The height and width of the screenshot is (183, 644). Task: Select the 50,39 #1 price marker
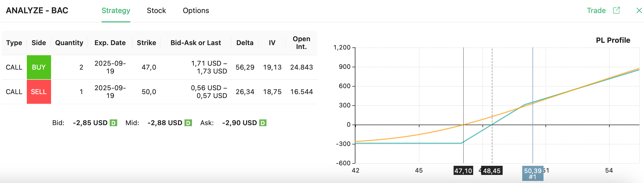(x=532, y=173)
